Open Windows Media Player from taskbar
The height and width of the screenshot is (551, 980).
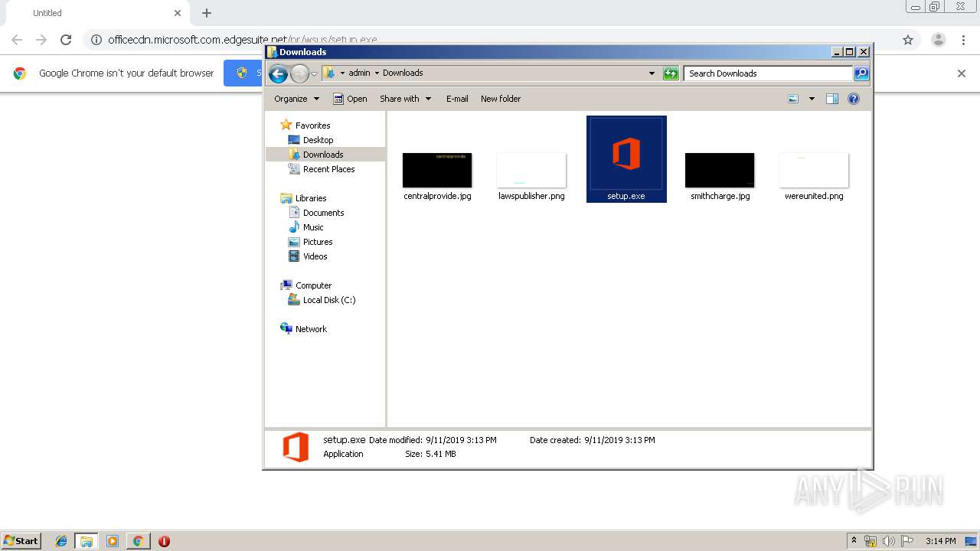point(113,541)
